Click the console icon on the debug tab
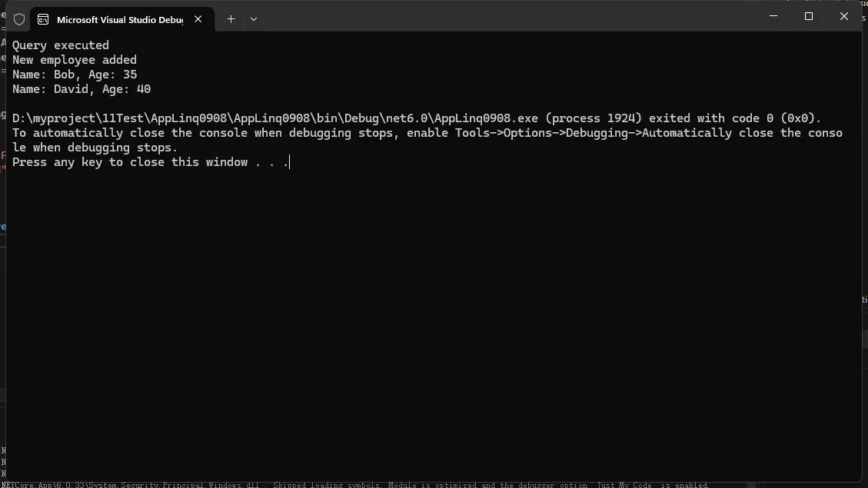This screenshot has height=488, width=868. click(x=44, y=19)
